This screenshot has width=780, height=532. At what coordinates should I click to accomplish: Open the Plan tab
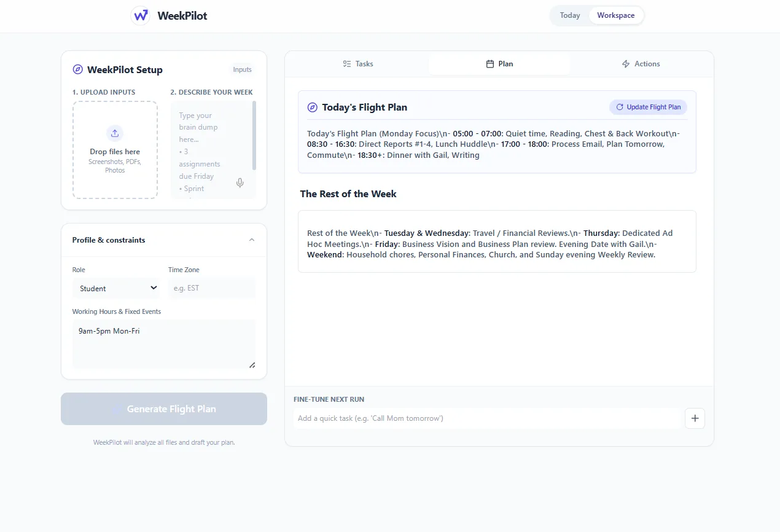pos(499,64)
